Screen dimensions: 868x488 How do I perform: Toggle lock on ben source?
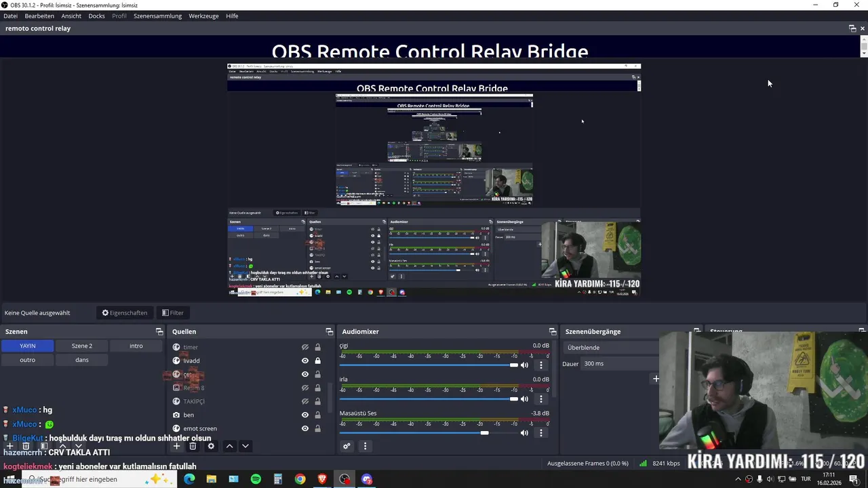(317, 415)
